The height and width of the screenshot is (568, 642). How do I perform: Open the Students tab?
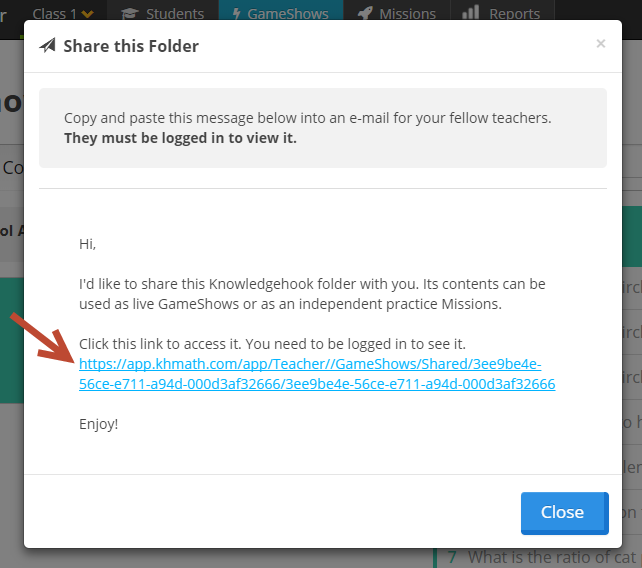pyautogui.click(x=163, y=14)
